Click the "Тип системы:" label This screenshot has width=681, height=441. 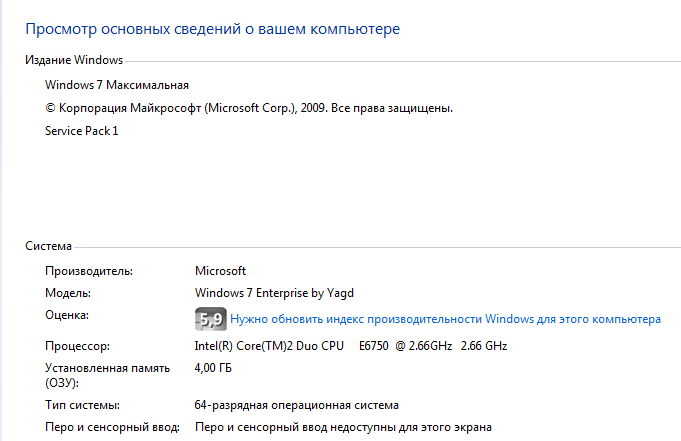(83, 405)
